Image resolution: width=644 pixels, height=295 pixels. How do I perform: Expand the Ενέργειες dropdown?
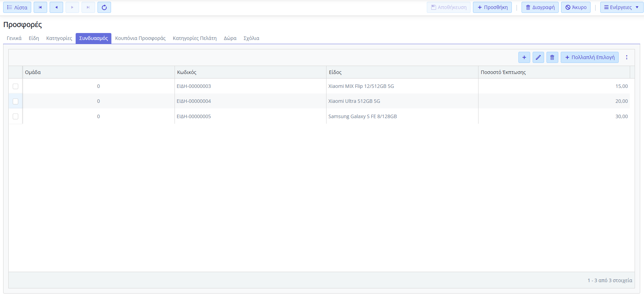[621, 7]
